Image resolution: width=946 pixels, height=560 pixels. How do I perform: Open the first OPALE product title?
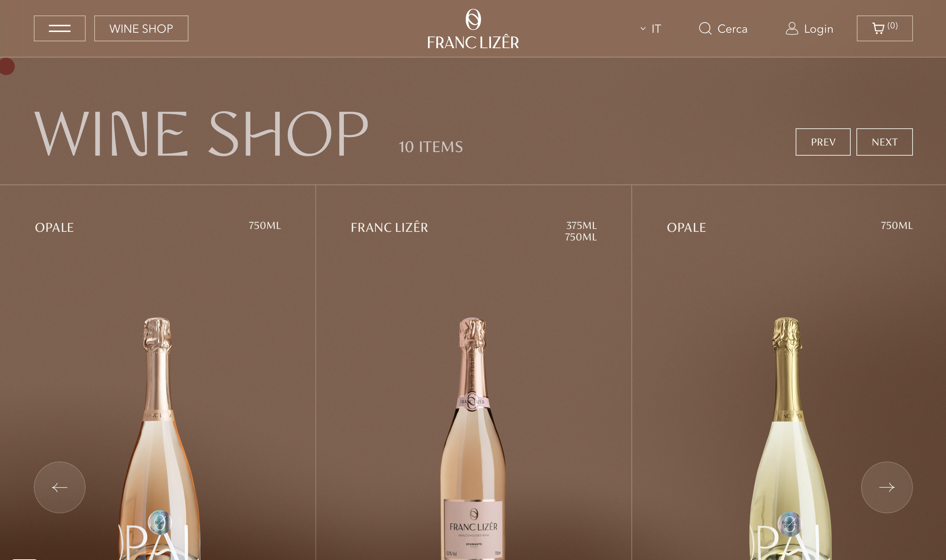(x=54, y=228)
